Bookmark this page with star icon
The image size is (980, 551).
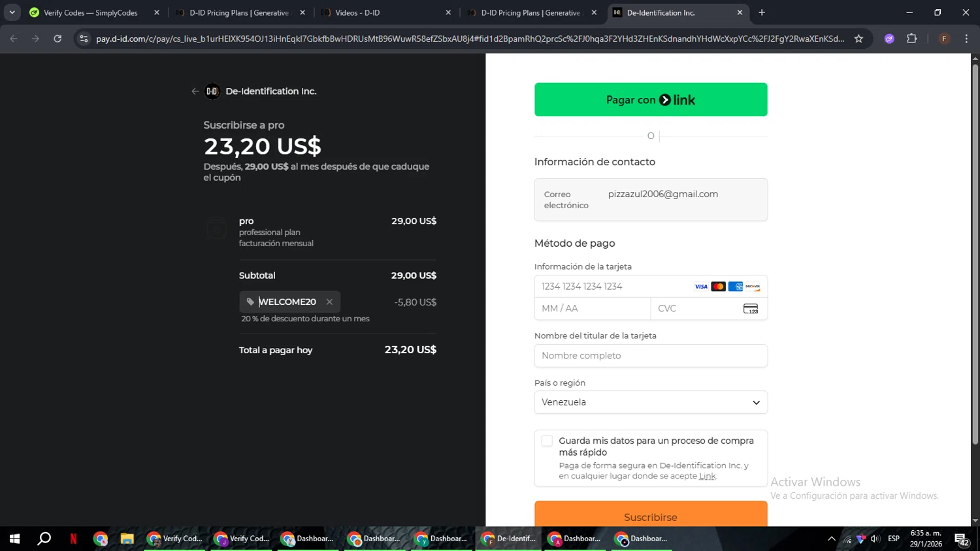tap(858, 39)
